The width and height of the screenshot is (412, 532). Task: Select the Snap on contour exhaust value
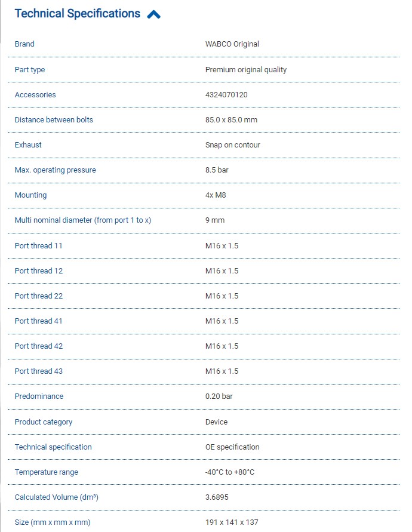pyautogui.click(x=232, y=145)
